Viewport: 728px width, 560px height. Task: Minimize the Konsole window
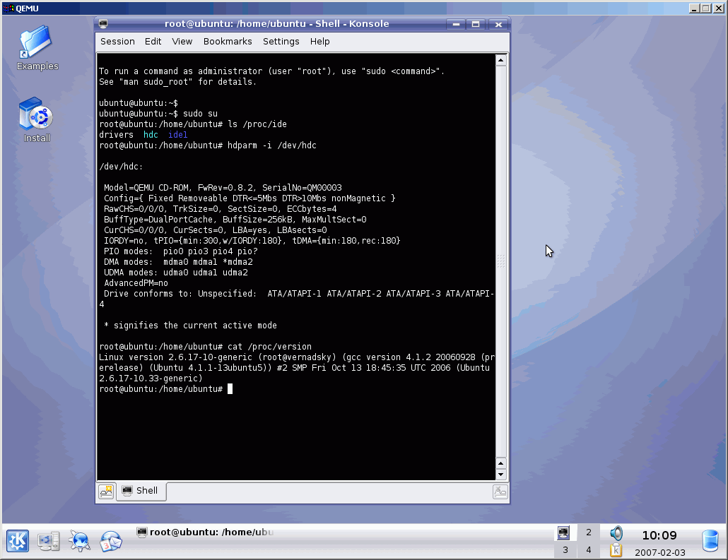point(456,24)
